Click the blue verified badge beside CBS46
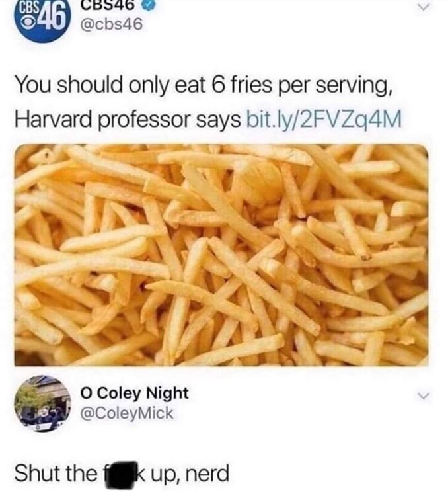This screenshot has height=496, width=448. point(149,5)
